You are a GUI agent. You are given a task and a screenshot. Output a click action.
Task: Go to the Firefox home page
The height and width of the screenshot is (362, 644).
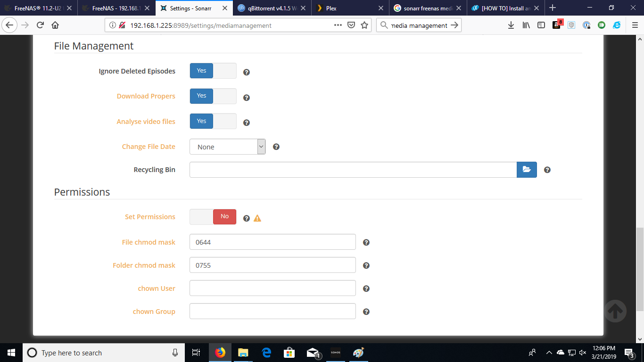pyautogui.click(x=55, y=25)
